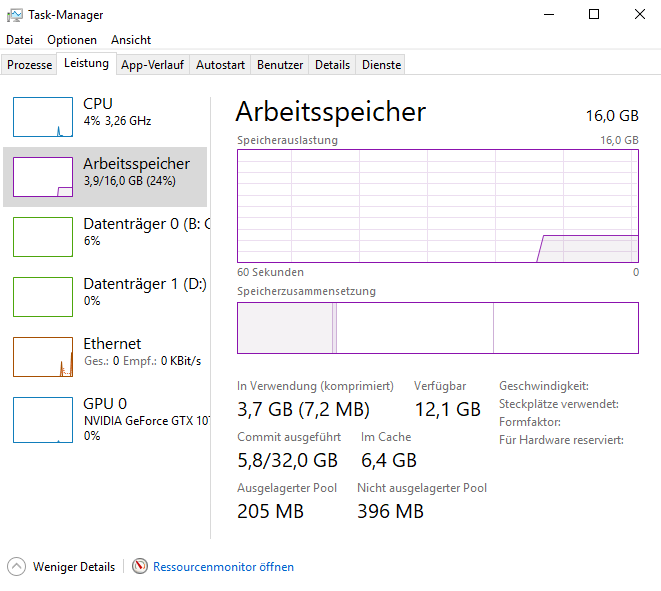
Task: Select the Arbeitsspeicher mini graph thumbnail
Action: (x=43, y=177)
